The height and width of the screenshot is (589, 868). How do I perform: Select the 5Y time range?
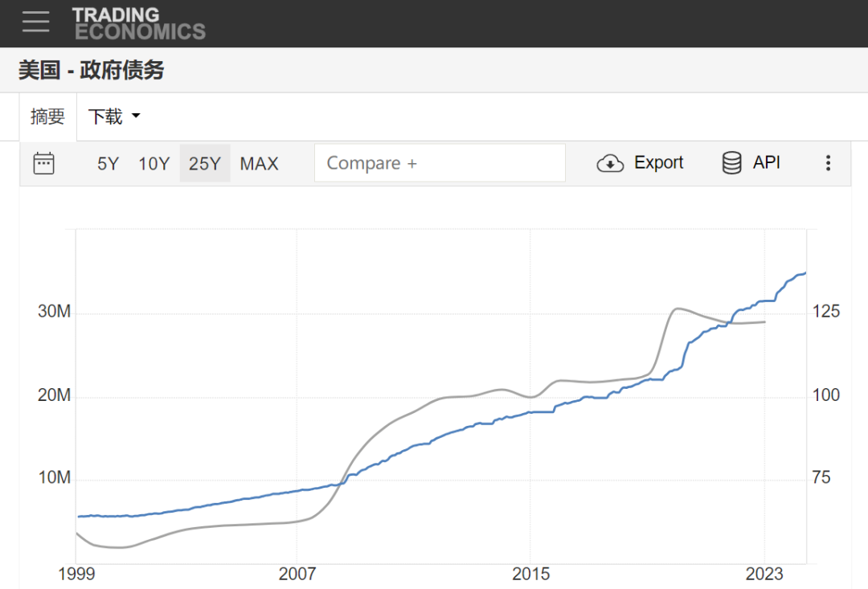click(x=108, y=164)
